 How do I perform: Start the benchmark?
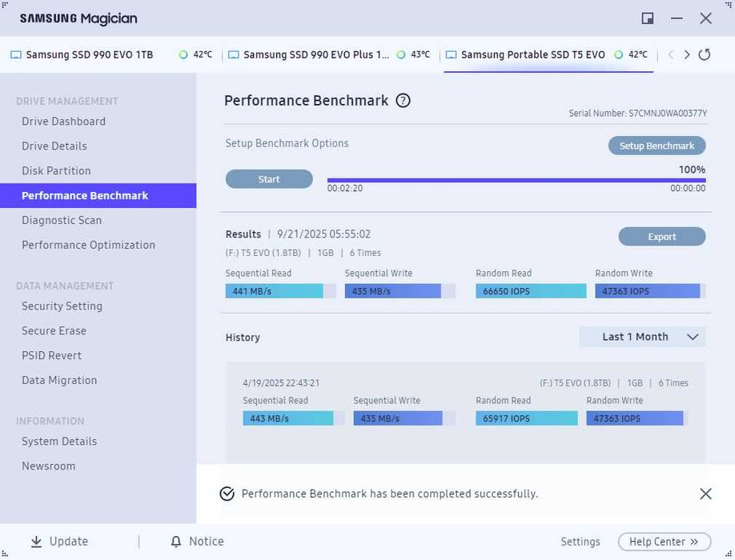pos(269,179)
